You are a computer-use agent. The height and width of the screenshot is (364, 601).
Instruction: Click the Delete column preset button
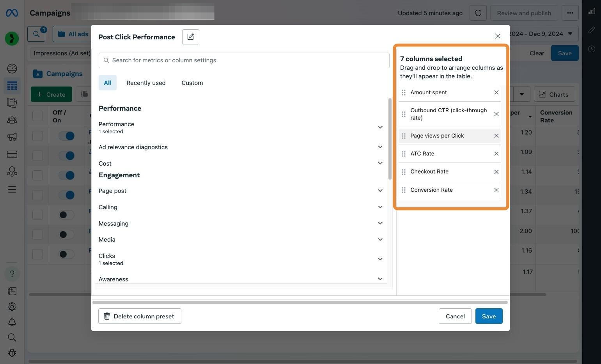point(140,316)
